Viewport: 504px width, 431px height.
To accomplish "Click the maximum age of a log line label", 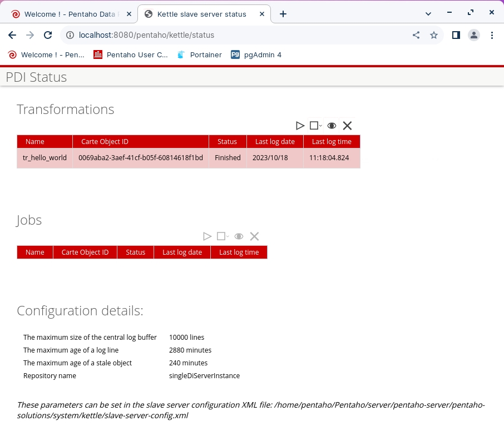I will [71, 350].
